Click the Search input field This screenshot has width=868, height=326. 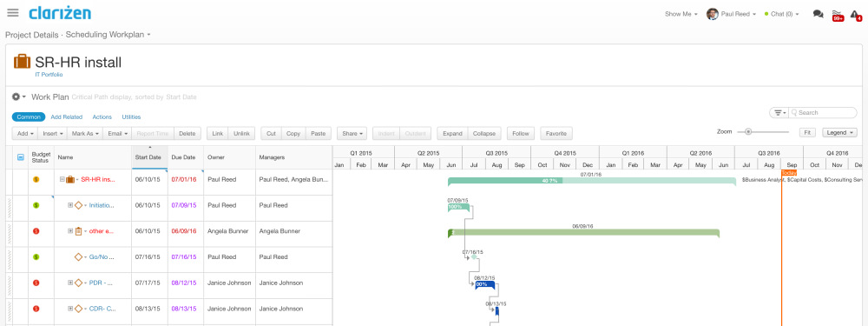tap(823, 112)
